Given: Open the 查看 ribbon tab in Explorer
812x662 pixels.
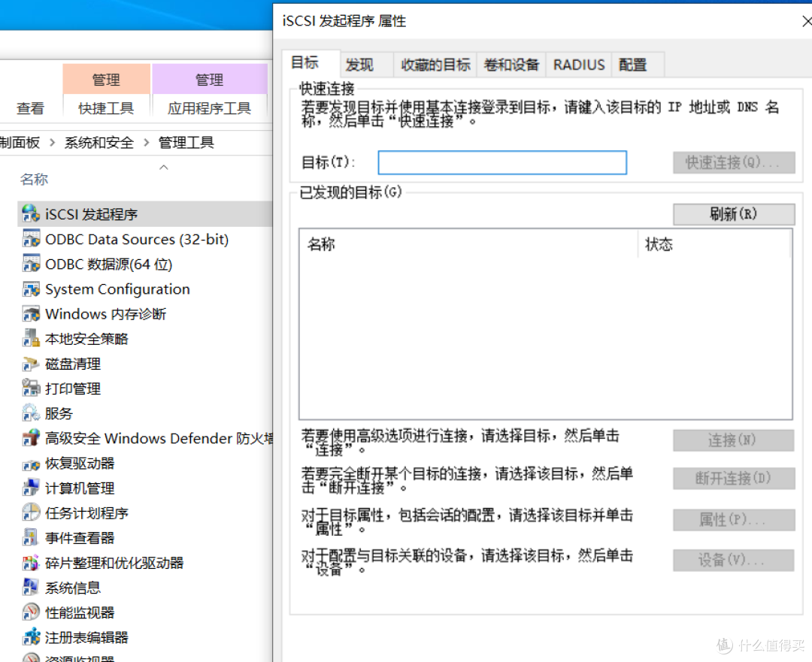Looking at the screenshot, I should [x=30, y=108].
